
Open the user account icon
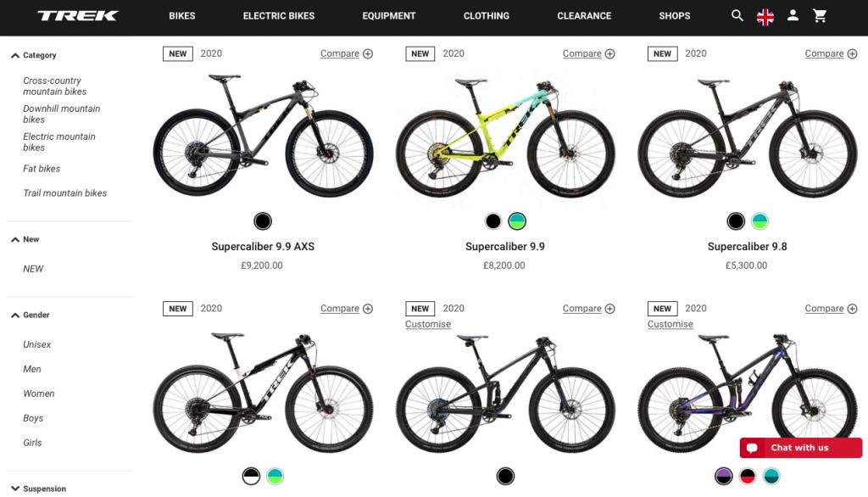point(793,15)
